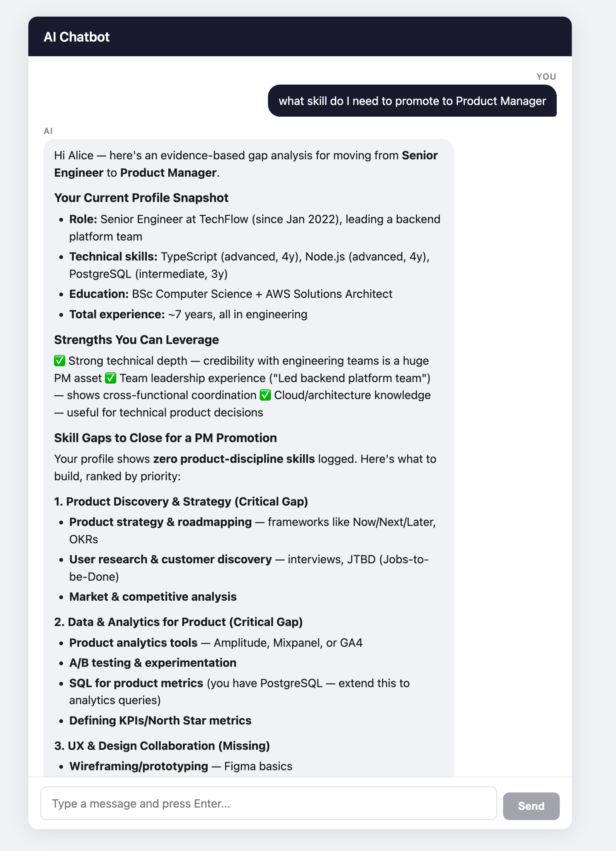Click the Strengths You Can Leverage heading
This screenshot has height=851, width=616.
136,340
